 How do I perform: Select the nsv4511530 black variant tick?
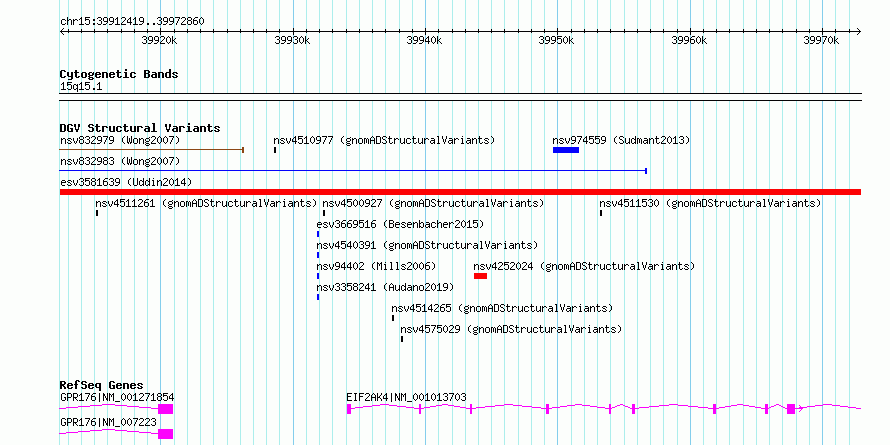coord(601,213)
